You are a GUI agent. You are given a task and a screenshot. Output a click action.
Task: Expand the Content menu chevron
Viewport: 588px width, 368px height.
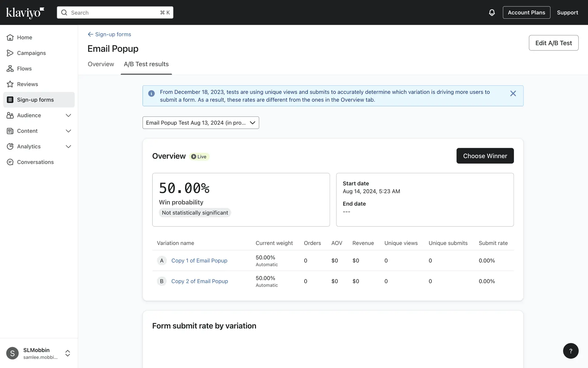68,131
